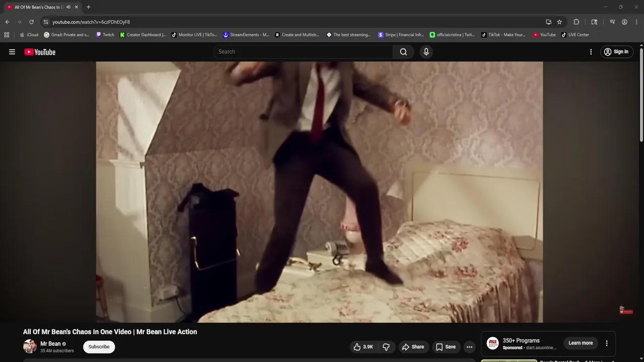Viewport: 644px width, 362px height.
Task: Mute tab using speaker icon
Action: click(68, 7)
